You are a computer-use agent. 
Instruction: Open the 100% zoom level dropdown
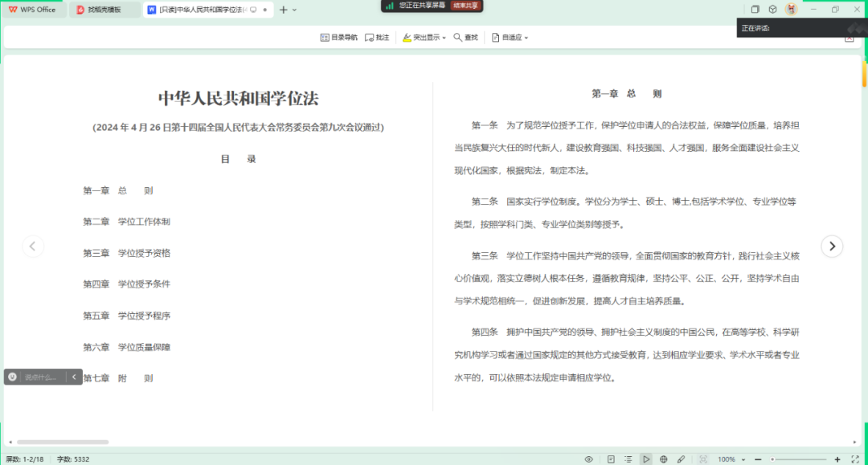coord(731,459)
